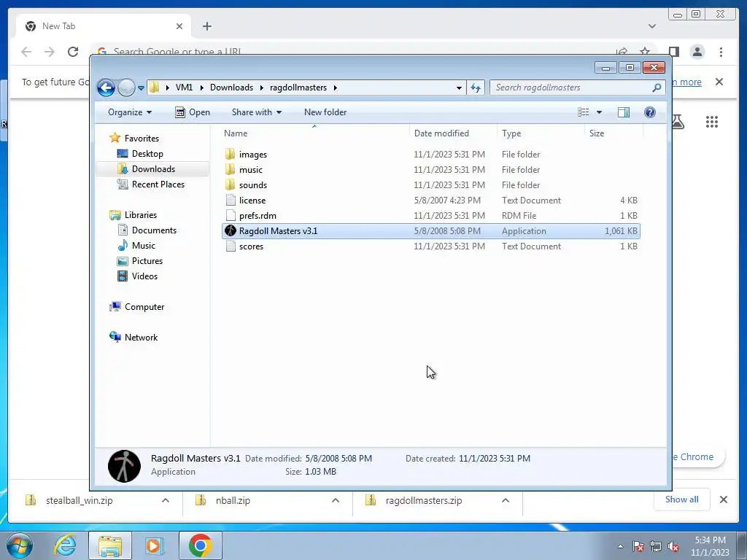Select the scores text document icon
The height and width of the screenshot is (560, 747).
[231, 246]
